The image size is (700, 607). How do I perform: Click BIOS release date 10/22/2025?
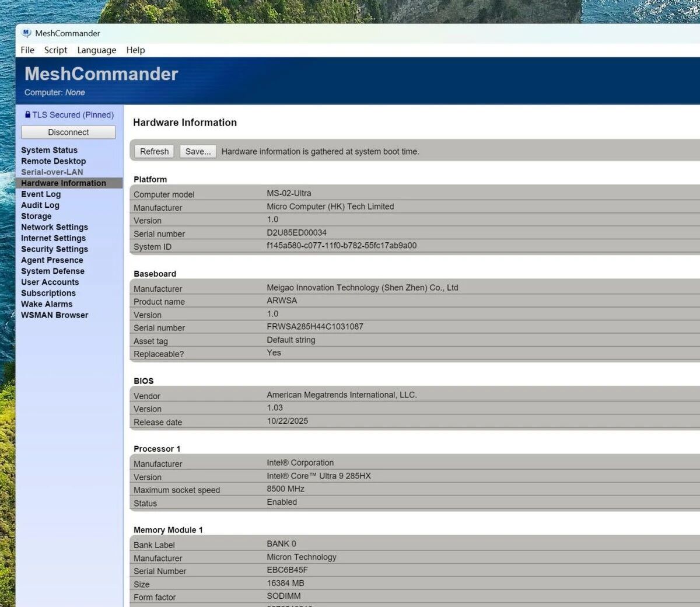(x=287, y=421)
